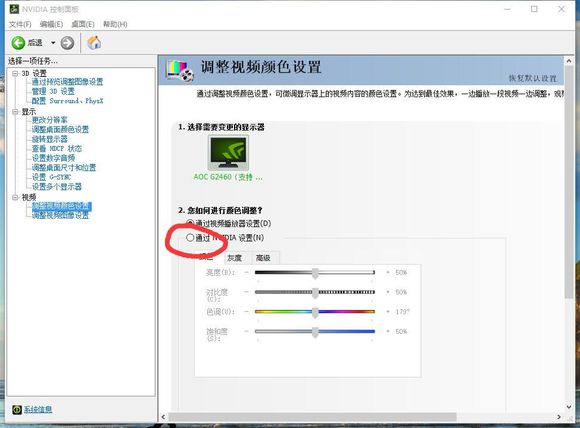Viewport: 580px width, 428px height.
Task: Switch to the 高级 tab
Action: tap(263, 258)
